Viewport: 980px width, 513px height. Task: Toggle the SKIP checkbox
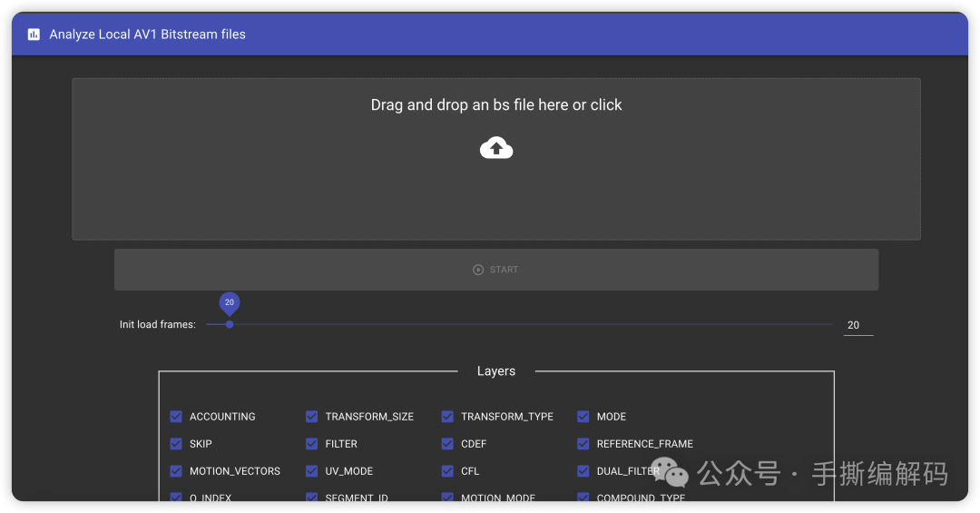tap(176, 444)
